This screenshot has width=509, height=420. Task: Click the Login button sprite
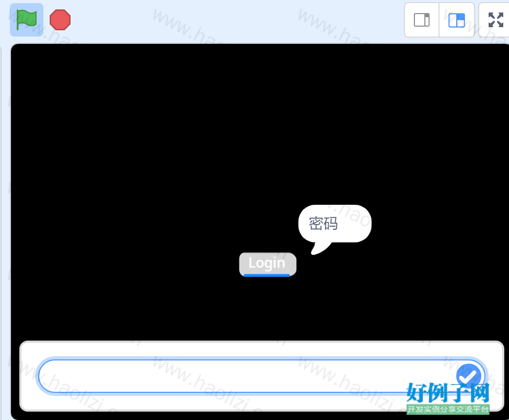pyautogui.click(x=268, y=264)
